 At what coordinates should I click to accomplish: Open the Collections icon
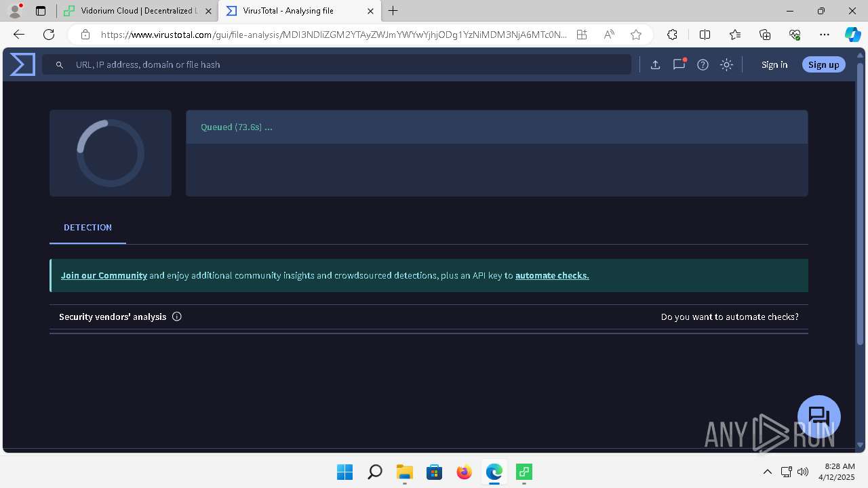tap(765, 35)
